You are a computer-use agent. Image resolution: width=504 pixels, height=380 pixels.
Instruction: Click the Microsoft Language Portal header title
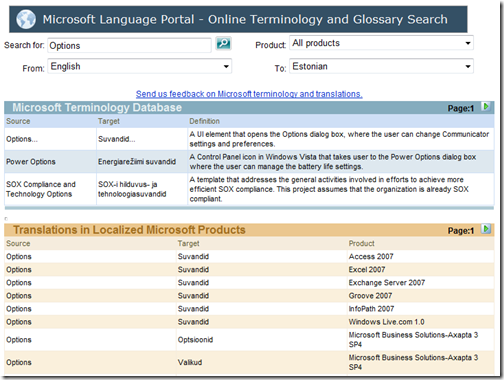(x=245, y=19)
